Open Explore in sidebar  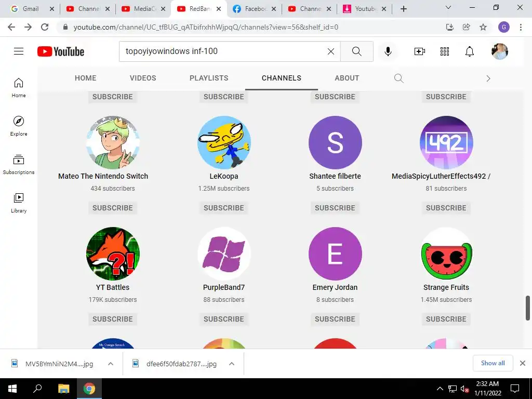[19, 126]
